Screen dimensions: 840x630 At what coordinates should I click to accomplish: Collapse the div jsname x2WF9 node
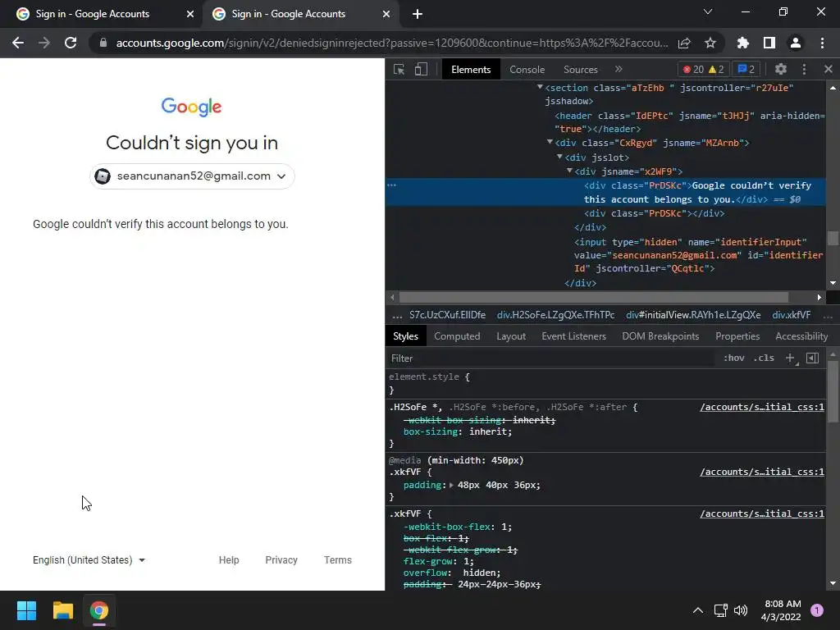point(569,171)
